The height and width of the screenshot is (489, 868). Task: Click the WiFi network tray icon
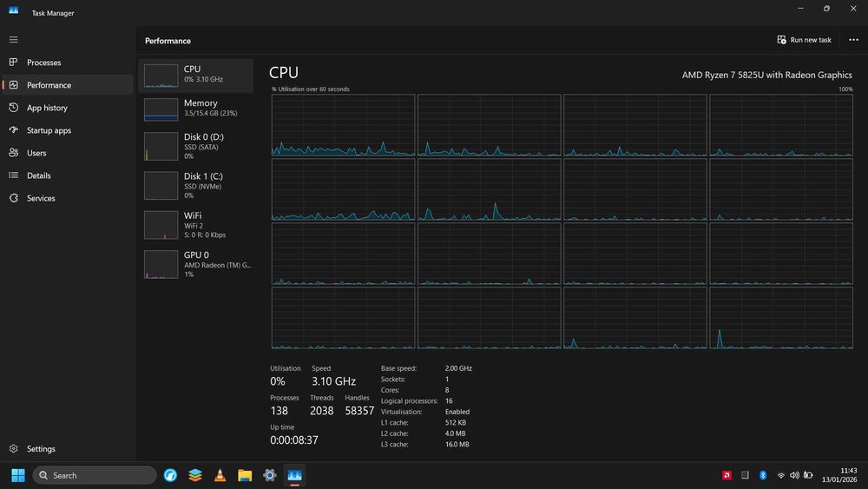click(x=780, y=475)
